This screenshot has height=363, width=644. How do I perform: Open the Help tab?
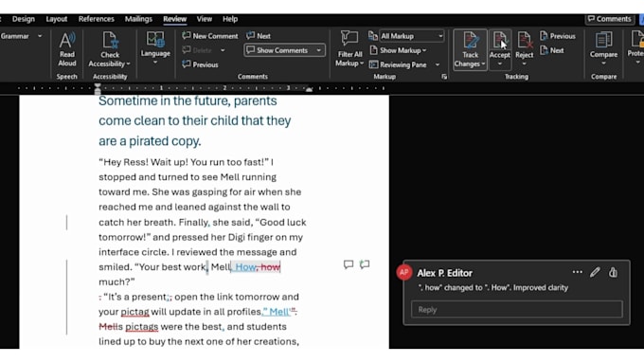[x=230, y=19]
